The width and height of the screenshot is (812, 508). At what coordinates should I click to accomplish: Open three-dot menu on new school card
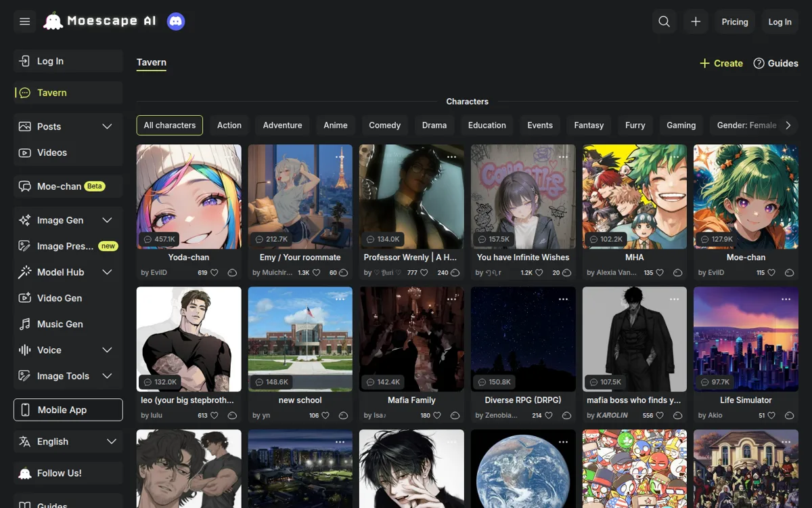340,299
